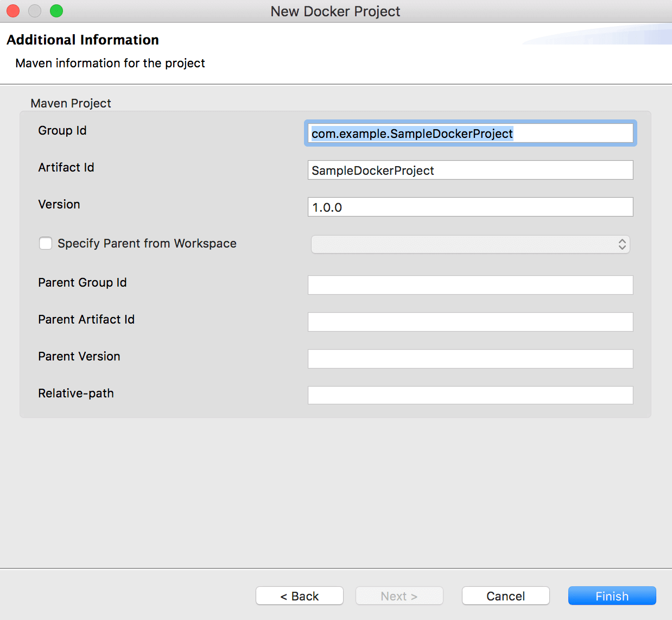
Task: Click the disabled Next button
Action: pyautogui.click(x=400, y=596)
